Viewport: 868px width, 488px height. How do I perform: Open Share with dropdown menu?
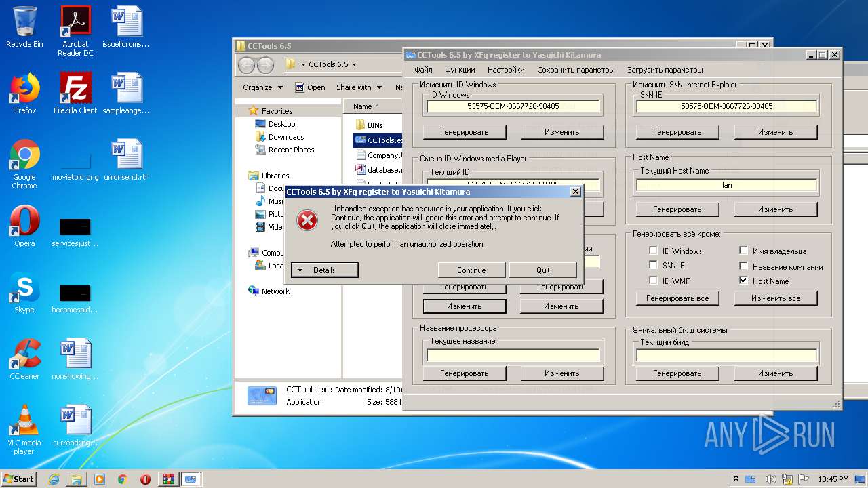click(359, 87)
